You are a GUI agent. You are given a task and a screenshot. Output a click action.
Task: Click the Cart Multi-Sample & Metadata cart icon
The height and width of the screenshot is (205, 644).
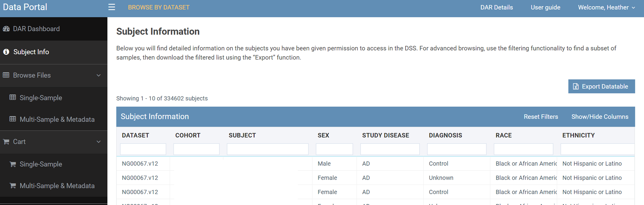[x=13, y=186]
